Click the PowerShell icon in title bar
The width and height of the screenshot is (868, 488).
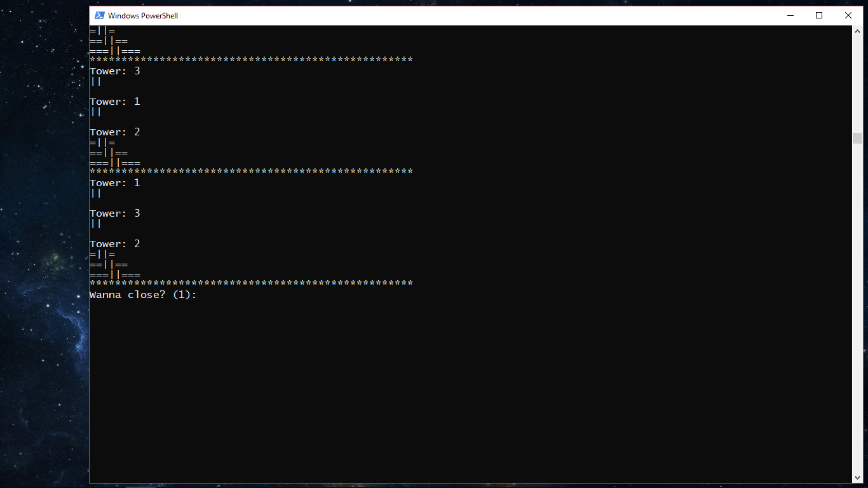[x=100, y=15]
